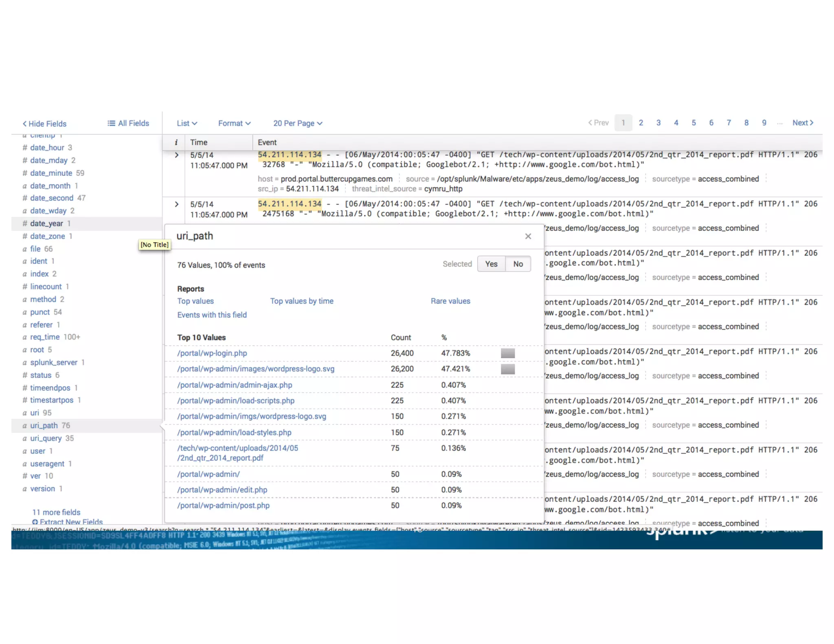834x644 pixels.
Task: Open the Rare values report
Action: [x=450, y=301]
